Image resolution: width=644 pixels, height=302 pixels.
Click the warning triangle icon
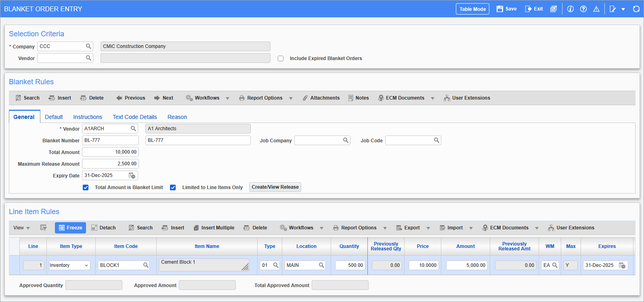click(596, 9)
